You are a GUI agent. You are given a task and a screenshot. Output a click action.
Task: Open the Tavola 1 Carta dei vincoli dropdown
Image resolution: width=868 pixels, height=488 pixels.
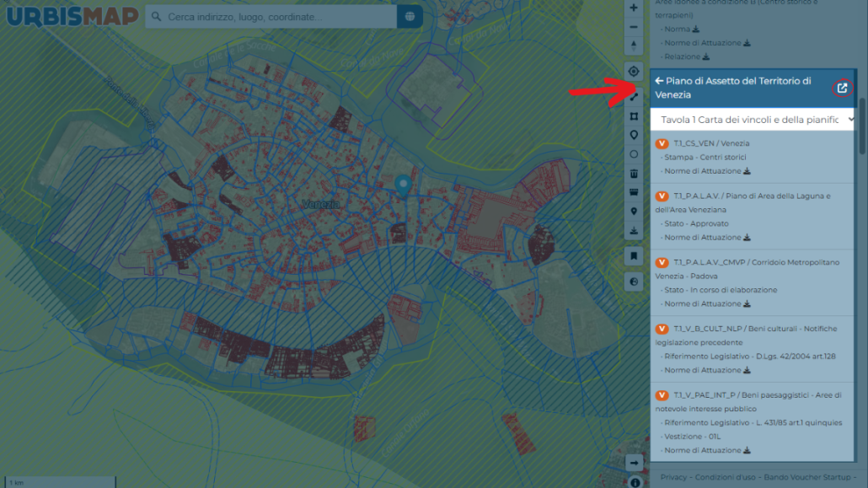click(753, 120)
